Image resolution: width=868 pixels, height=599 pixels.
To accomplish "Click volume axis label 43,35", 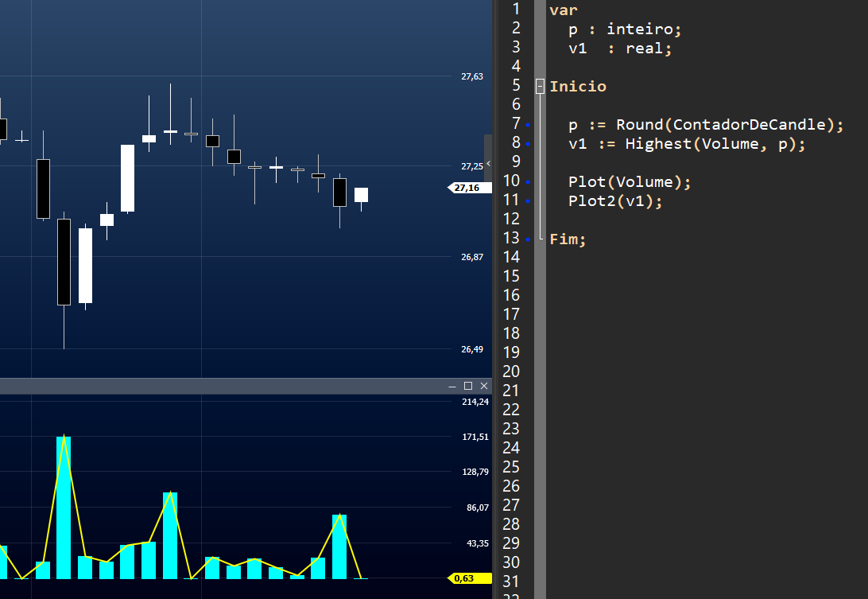I will click(x=478, y=543).
